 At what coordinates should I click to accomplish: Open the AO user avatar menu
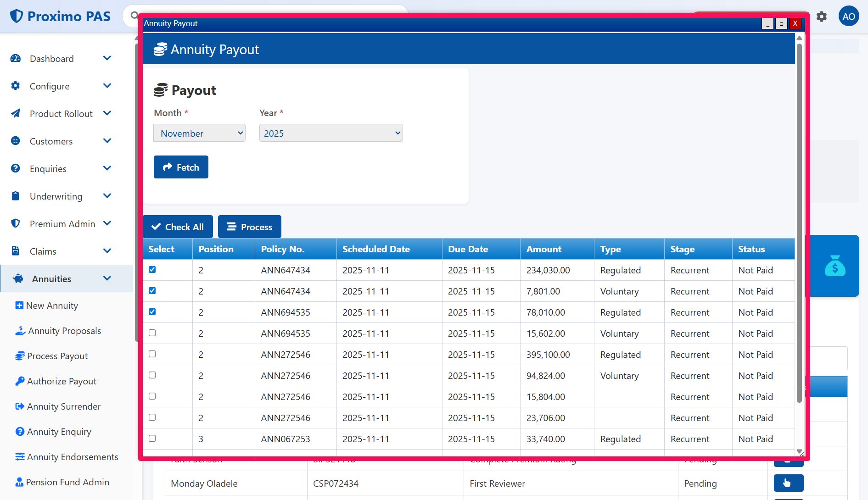(848, 17)
